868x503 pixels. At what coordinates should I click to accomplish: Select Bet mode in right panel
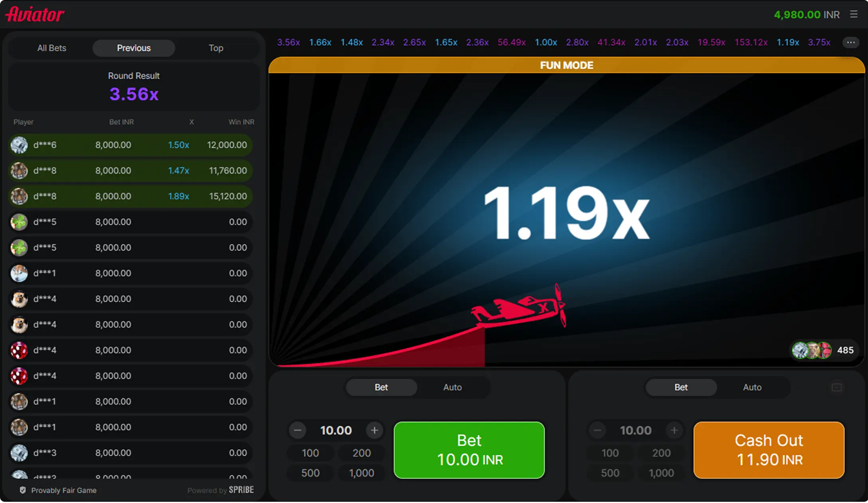[x=681, y=387]
